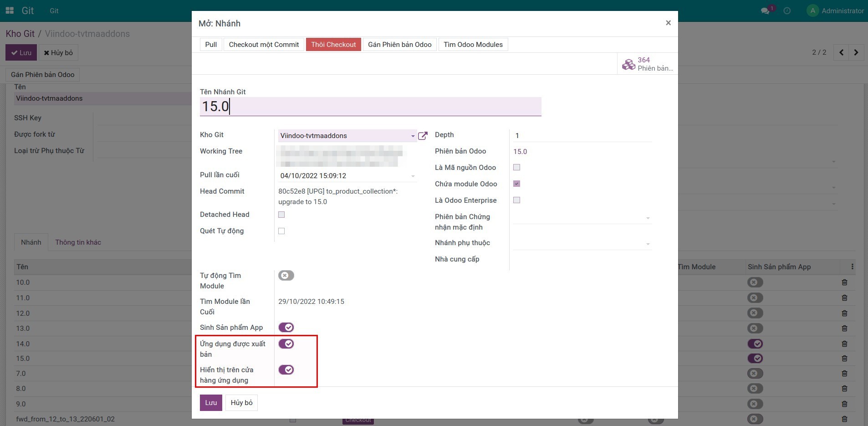Open column options kebab menu
This screenshot has width=868, height=426.
[852, 267]
